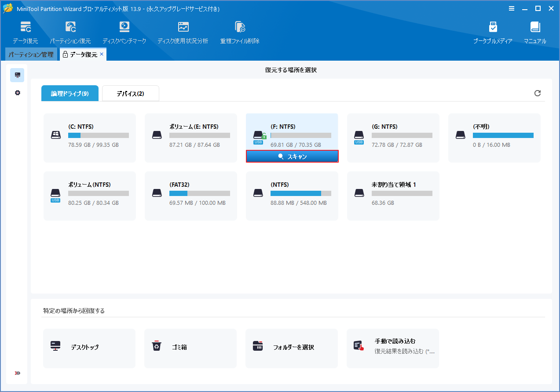Close the データ復元 tab

[102, 54]
